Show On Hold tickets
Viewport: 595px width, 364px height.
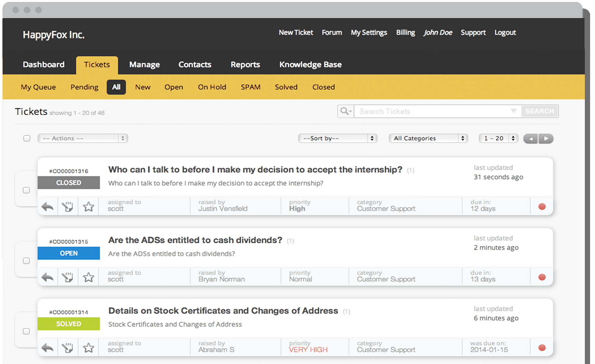pos(212,87)
